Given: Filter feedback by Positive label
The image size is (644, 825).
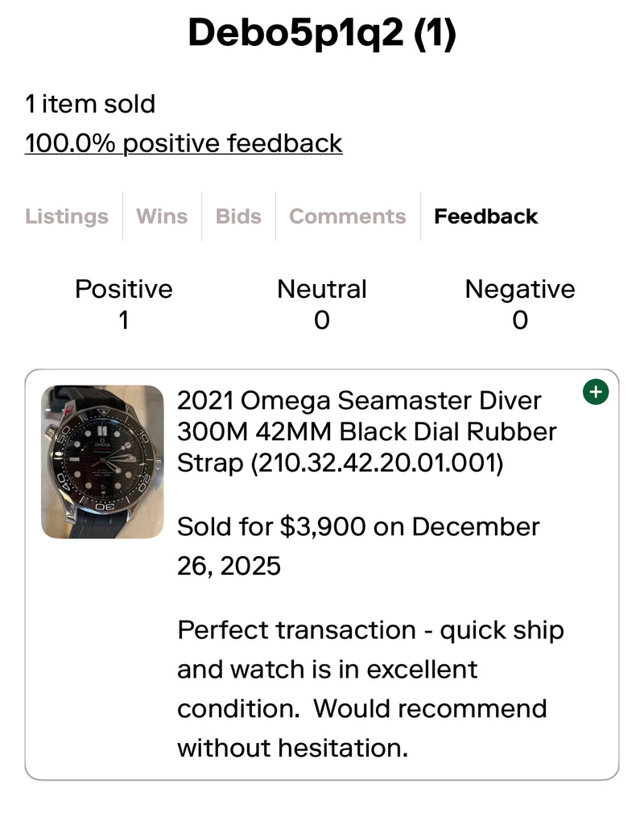Looking at the screenshot, I should point(123,289).
